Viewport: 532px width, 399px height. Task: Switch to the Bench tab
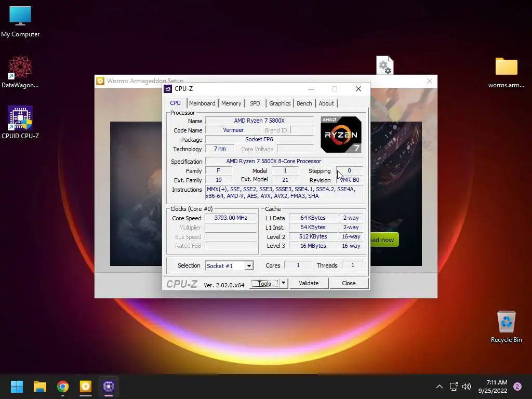(304, 103)
